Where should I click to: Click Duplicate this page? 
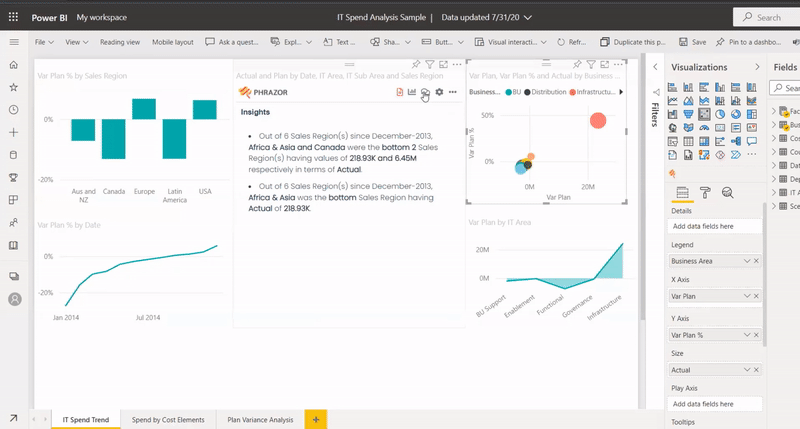click(x=633, y=42)
